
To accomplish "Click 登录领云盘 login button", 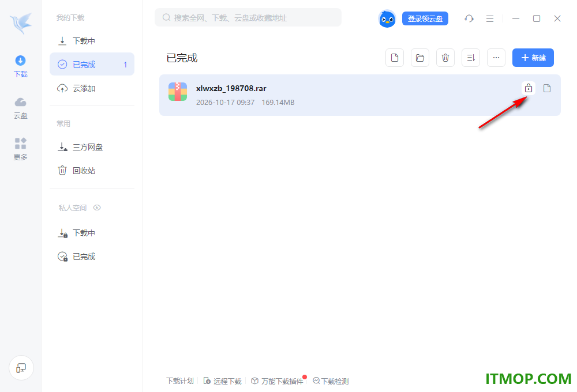I will (425, 18).
